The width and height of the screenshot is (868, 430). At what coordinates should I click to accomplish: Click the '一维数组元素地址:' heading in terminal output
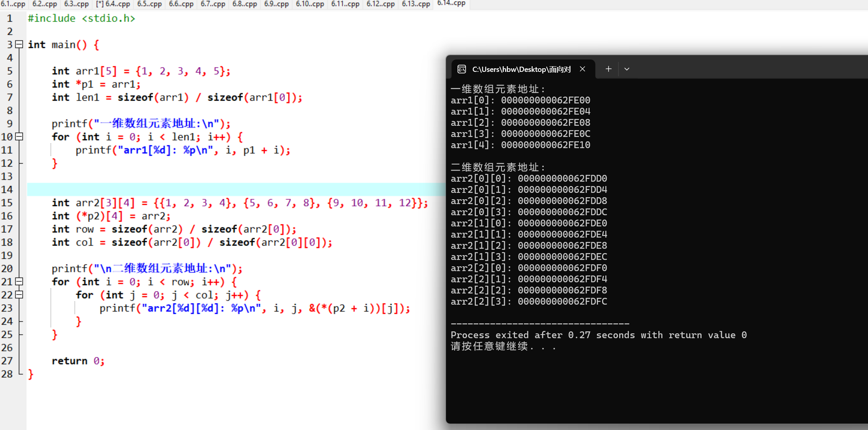pyautogui.click(x=498, y=89)
